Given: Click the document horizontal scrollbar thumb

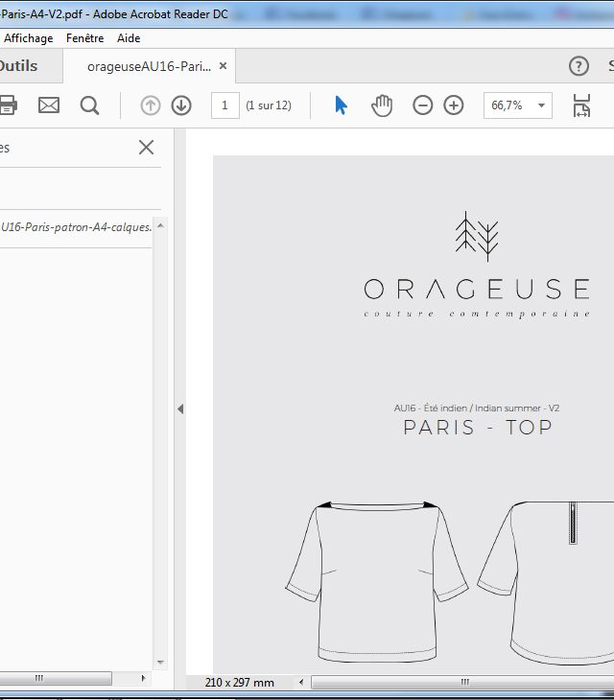Looking at the screenshot, I should [462, 682].
